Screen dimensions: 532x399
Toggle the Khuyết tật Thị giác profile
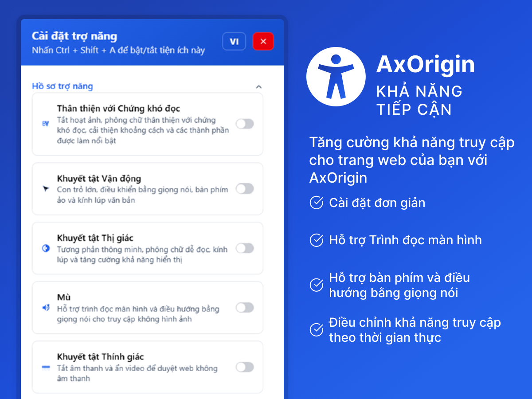(x=245, y=248)
